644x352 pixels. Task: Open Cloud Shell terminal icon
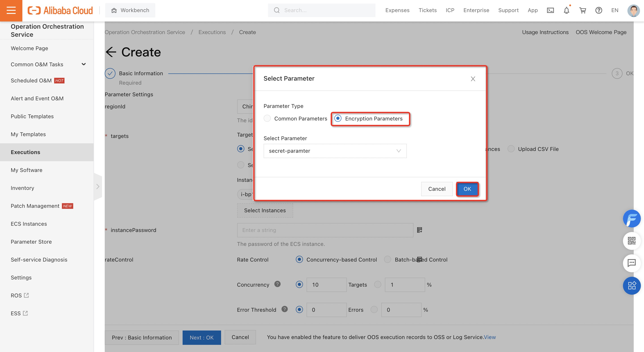point(550,10)
